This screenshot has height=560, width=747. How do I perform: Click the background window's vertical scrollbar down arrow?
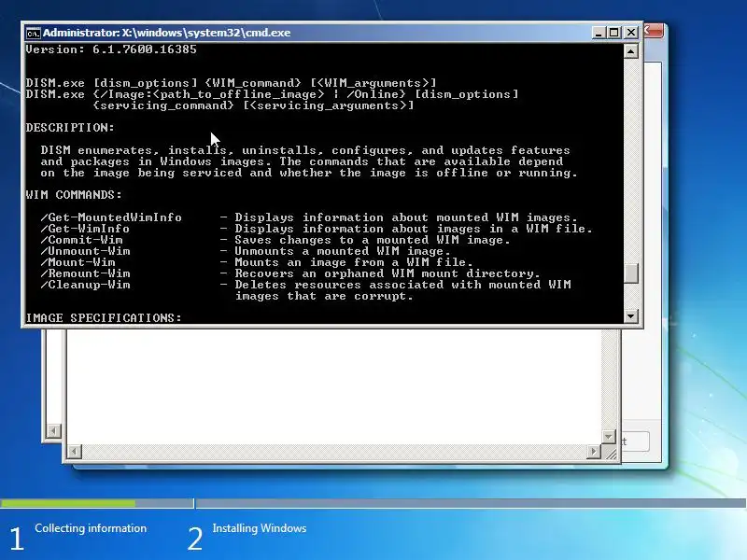click(x=609, y=436)
